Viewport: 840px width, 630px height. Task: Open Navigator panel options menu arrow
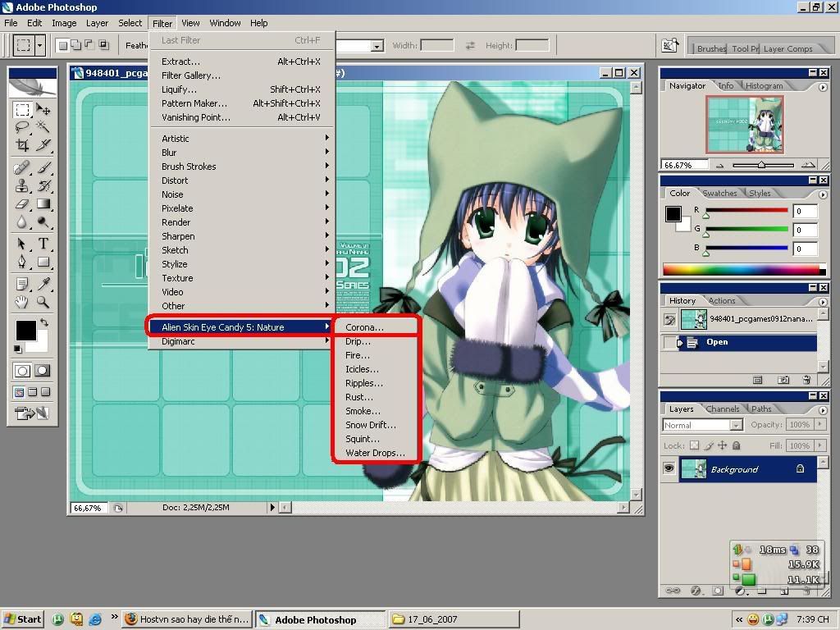pyautogui.click(x=823, y=87)
